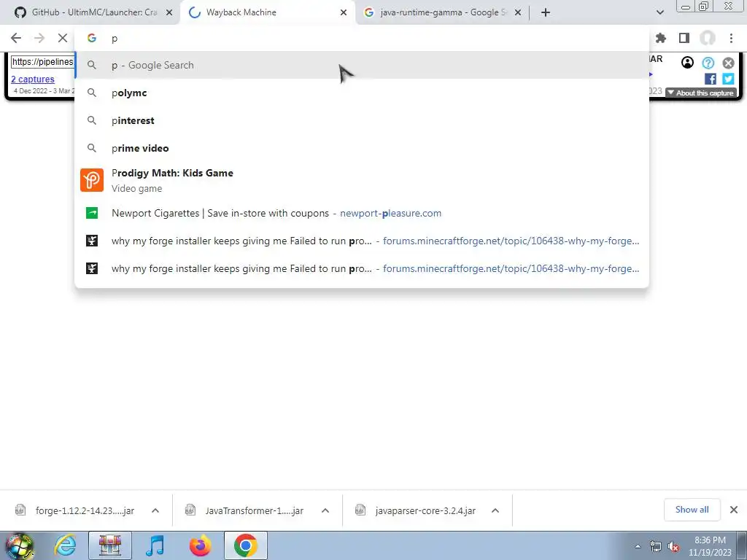Image resolution: width=747 pixels, height=560 pixels.
Task: Toggle the browser side panel icon
Action: 684,38
